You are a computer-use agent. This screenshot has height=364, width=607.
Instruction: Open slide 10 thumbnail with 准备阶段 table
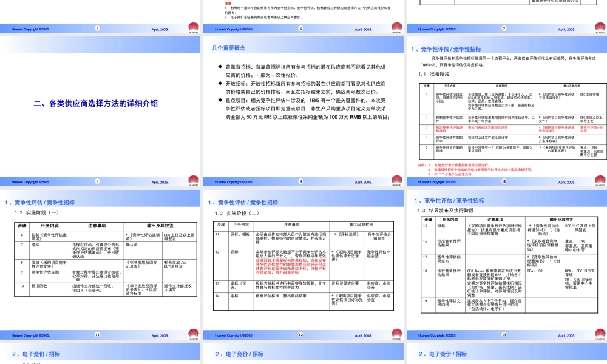click(507, 112)
